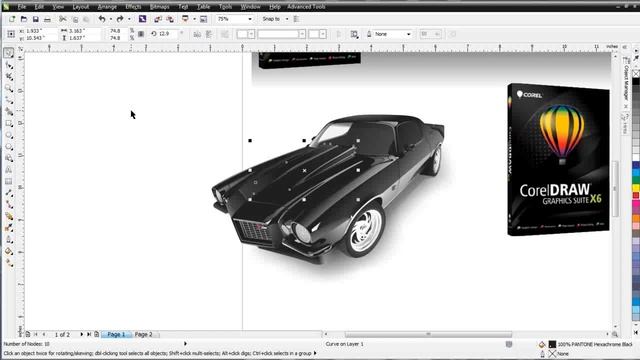Select the Table tool in toolbox
The height and width of the screenshot is (360, 640).
click(x=9, y=181)
